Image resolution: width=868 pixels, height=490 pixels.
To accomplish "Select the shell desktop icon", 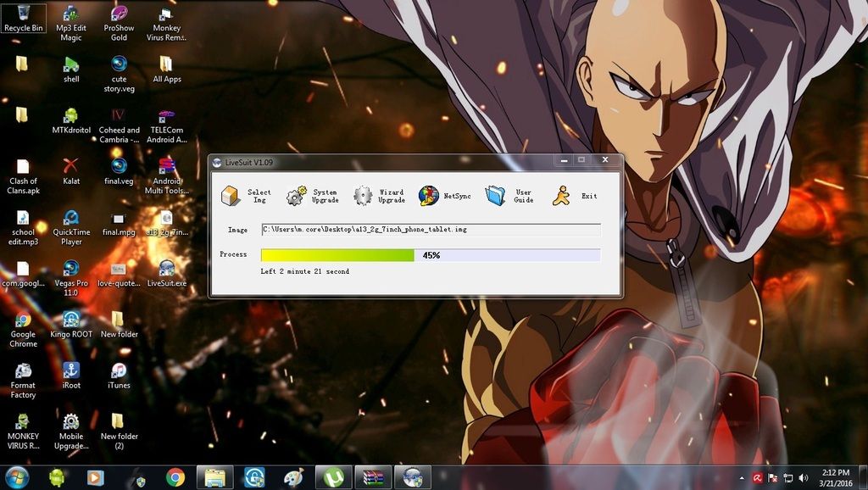I will (71, 70).
